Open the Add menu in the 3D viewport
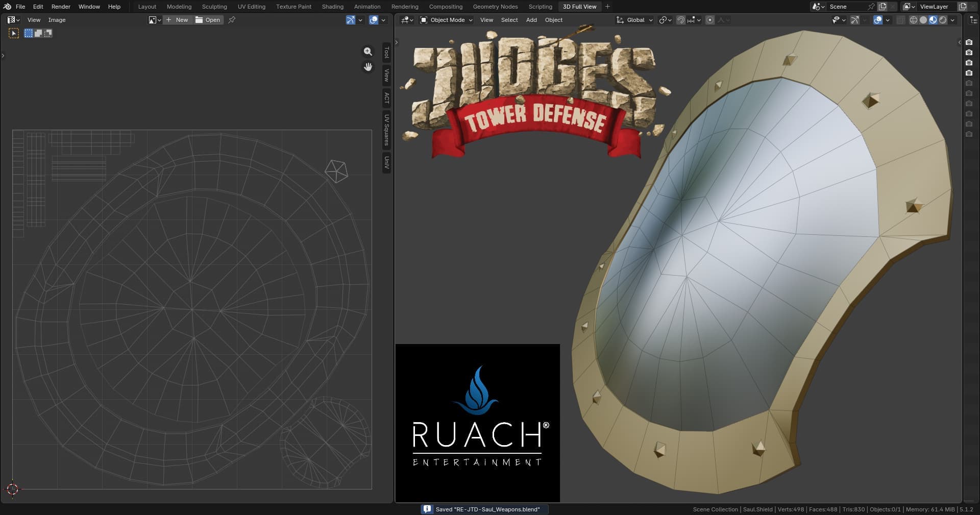 [x=531, y=20]
